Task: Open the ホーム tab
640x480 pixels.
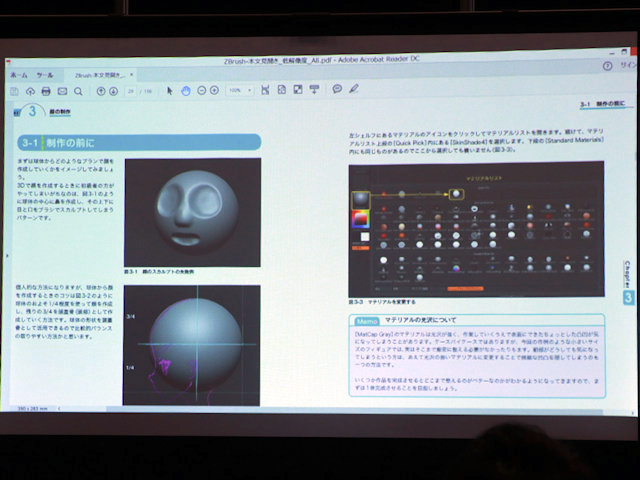Action: [19, 76]
